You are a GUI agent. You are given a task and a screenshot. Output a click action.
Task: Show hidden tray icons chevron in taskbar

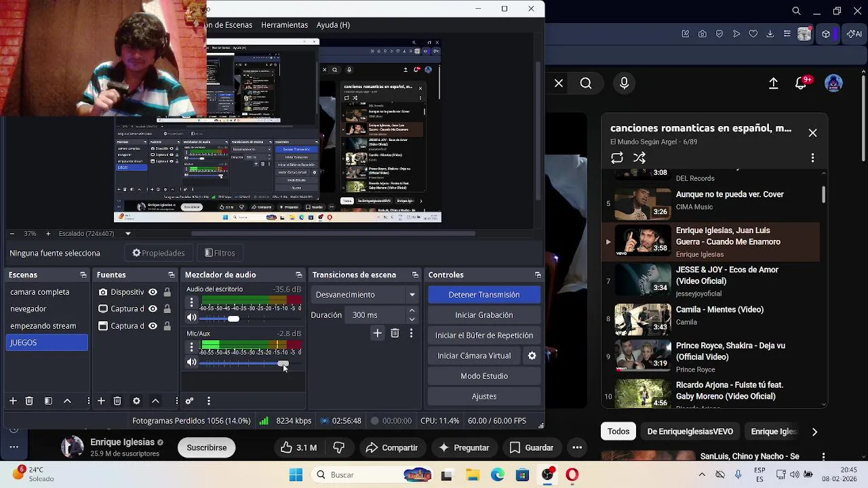(x=702, y=475)
